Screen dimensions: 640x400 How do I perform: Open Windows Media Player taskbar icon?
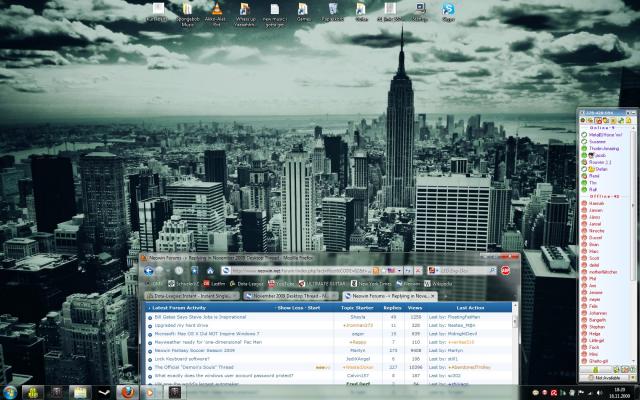point(150,393)
